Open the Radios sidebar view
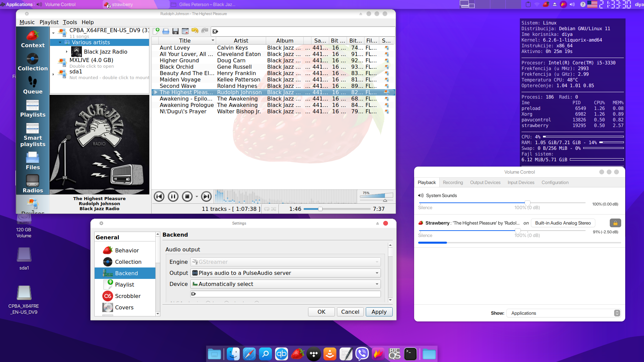Screen dimensions: 644x362 tap(33, 184)
